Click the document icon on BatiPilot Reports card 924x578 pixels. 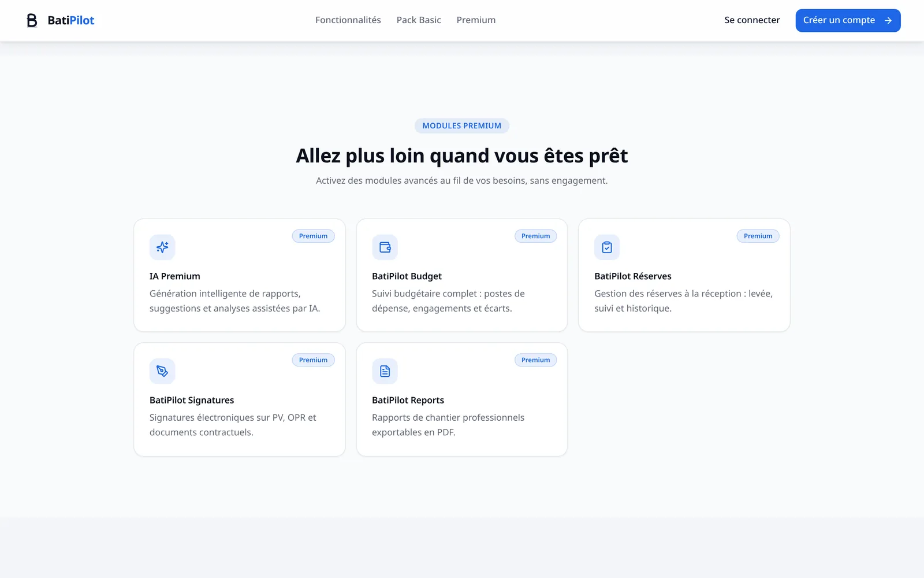pos(385,371)
